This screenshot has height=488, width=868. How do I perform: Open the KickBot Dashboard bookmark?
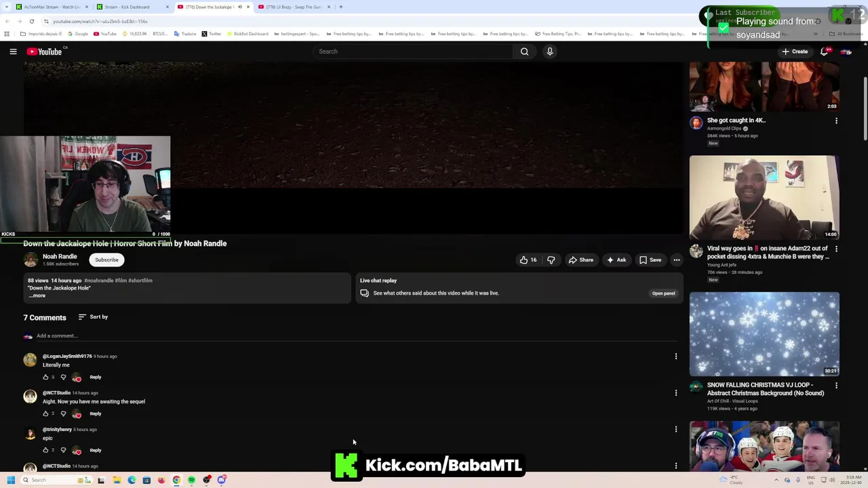coord(248,34)
